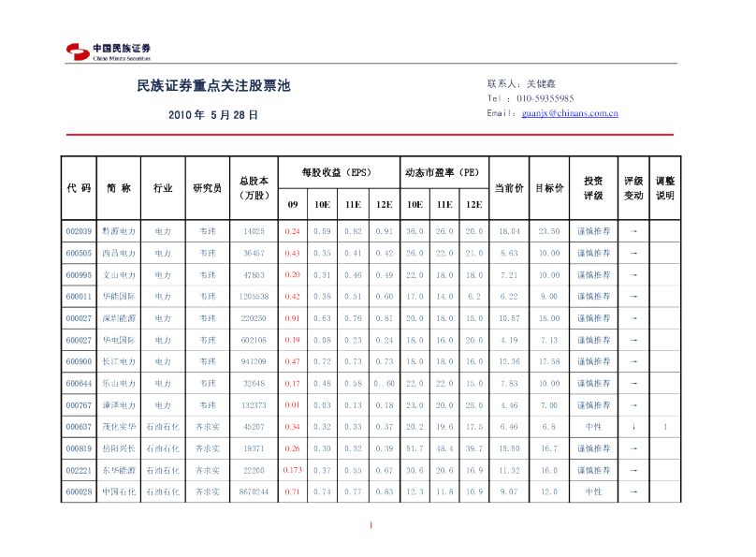The height and width of the screenshot is (557, 756).
Task: Open stock code 600995 link
Action: (79, 275)
